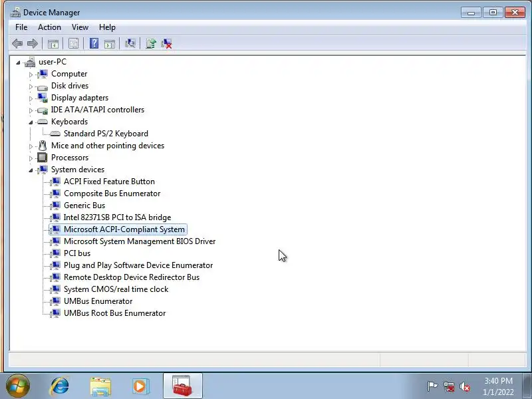Click the Forward arrow toolbar icon
This screenshot has height=399, width=532.
(x=32, y=43)
